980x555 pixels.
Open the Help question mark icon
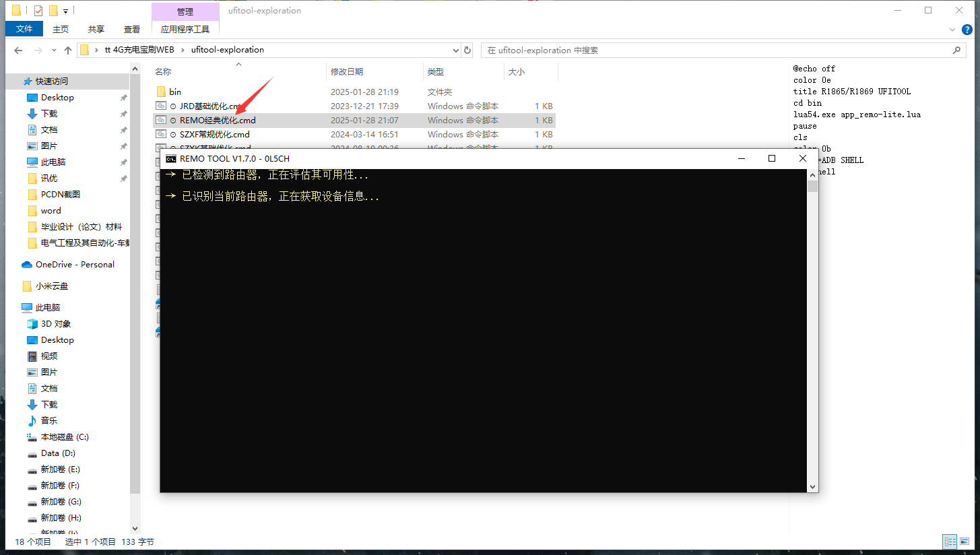click(x=967, y=30)
